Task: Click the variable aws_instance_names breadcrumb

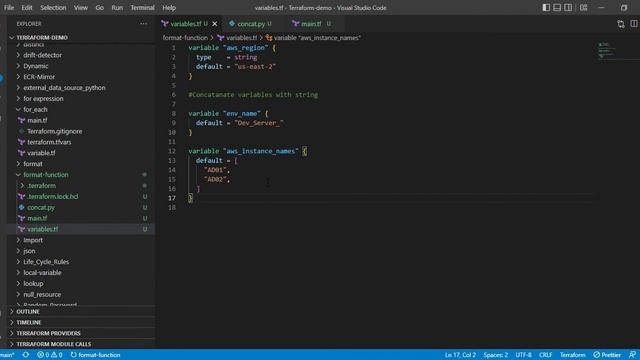Action: 317,38
